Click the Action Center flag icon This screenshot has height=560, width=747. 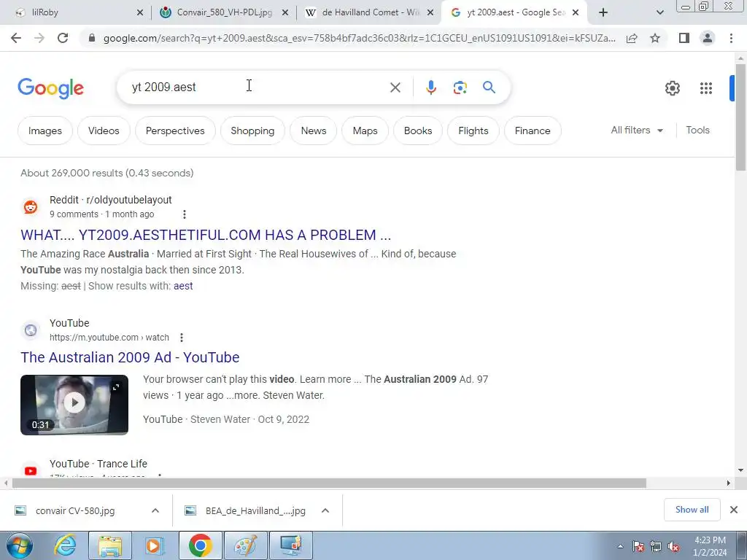click(x=638, y=547)
